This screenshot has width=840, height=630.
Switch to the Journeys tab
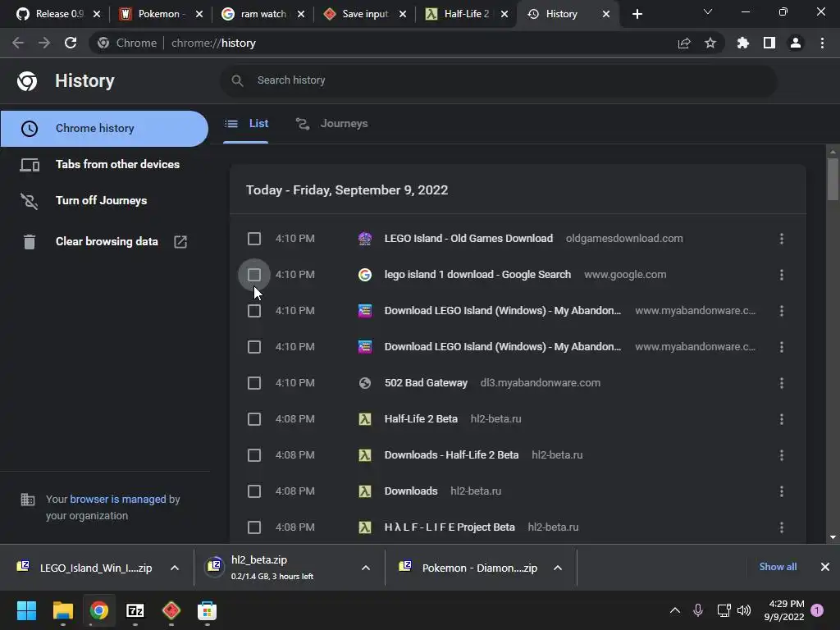[332, 124]
